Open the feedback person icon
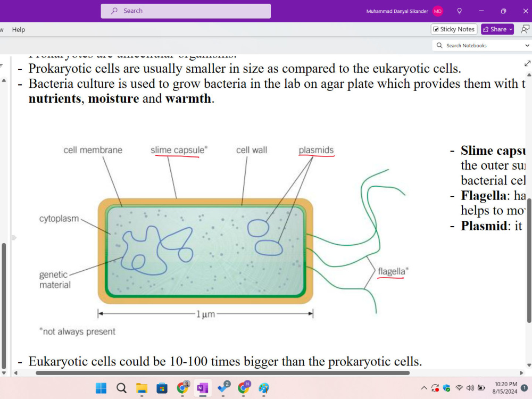This screenshot has height=399, width=532. click(525, 29)
